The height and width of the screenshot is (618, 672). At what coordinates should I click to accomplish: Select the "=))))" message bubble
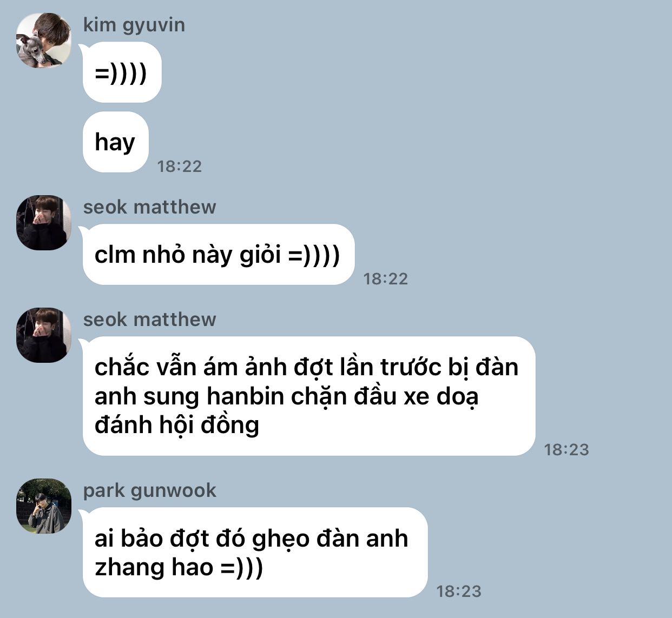122,72
